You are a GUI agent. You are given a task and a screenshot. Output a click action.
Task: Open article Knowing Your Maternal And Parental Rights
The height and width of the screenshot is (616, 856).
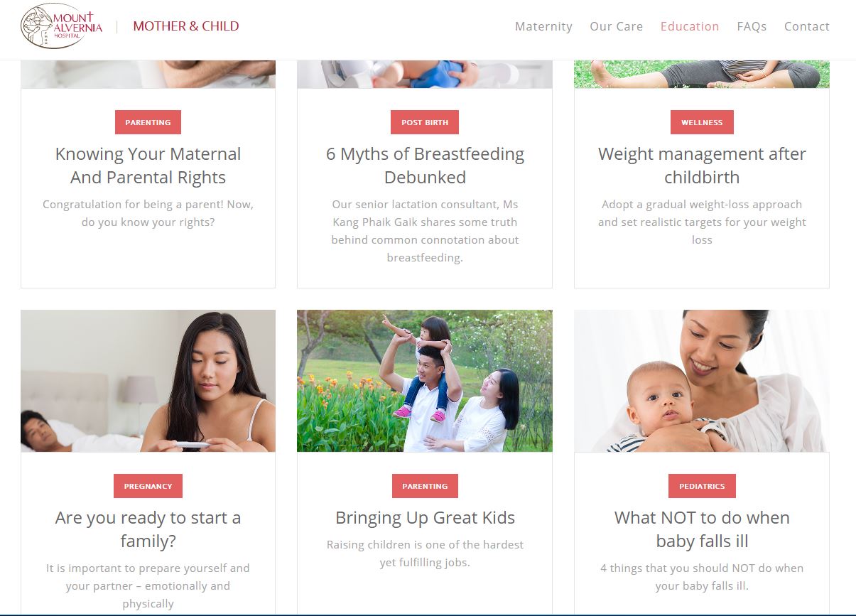148,166
